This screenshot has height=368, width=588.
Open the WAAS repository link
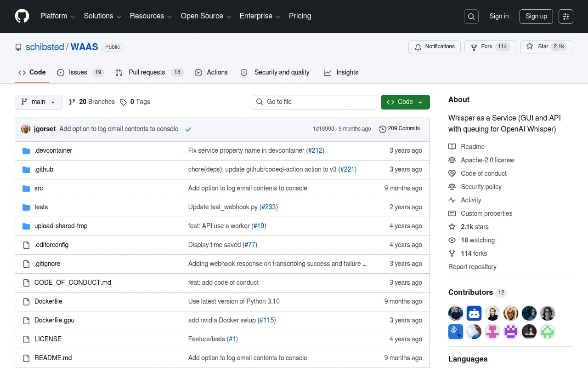85,47
